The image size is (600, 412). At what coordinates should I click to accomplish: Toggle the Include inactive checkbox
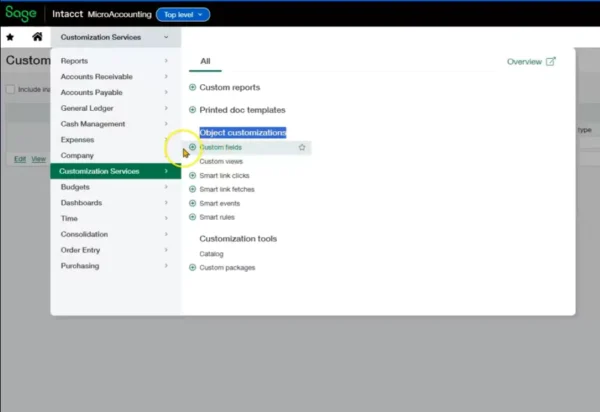click(10, 90)
